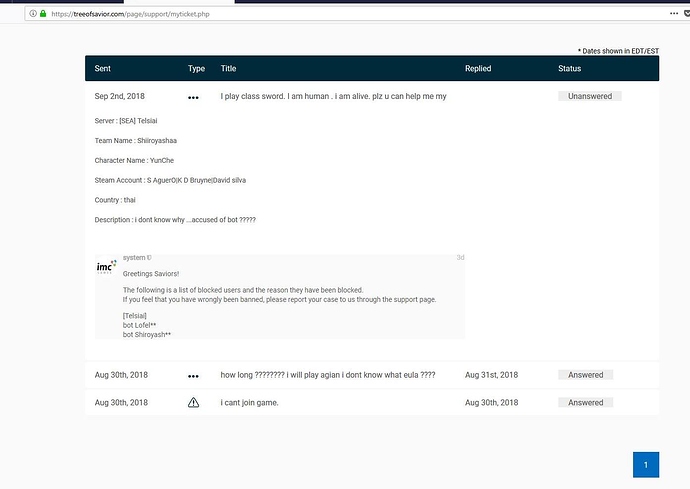Click the warning triangle icon on 'cant join game' ticket
The image size is (690, 489).
pos(193,403)
